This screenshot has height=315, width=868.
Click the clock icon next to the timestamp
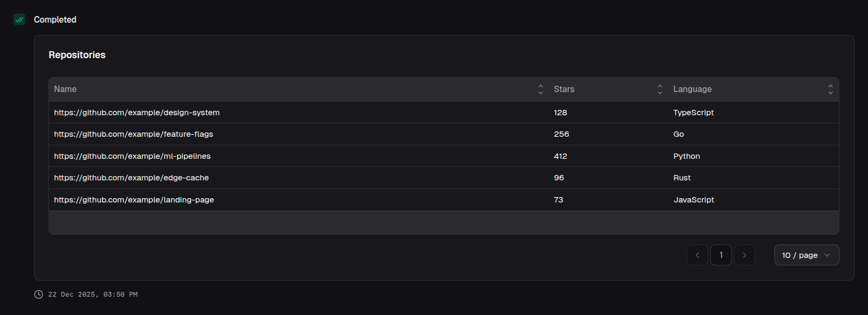pyautogui.click(x=38, y=294)
